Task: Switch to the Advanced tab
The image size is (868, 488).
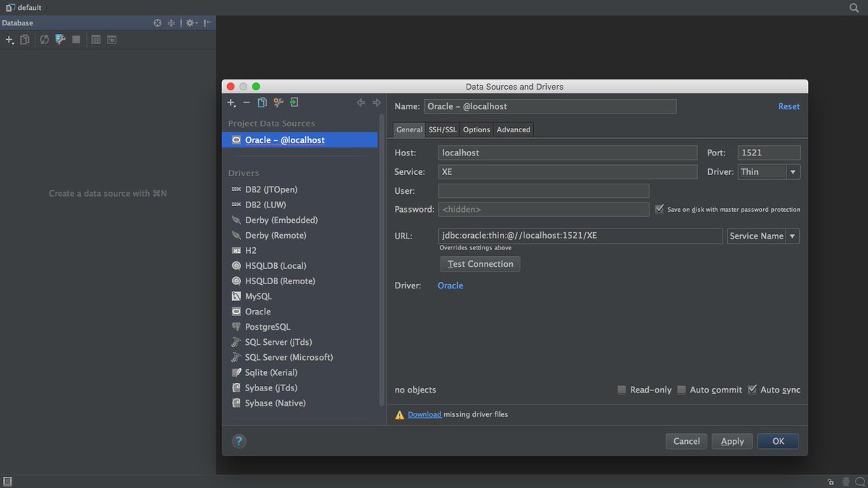Action: pyautogui.click(x=514, y=129)
